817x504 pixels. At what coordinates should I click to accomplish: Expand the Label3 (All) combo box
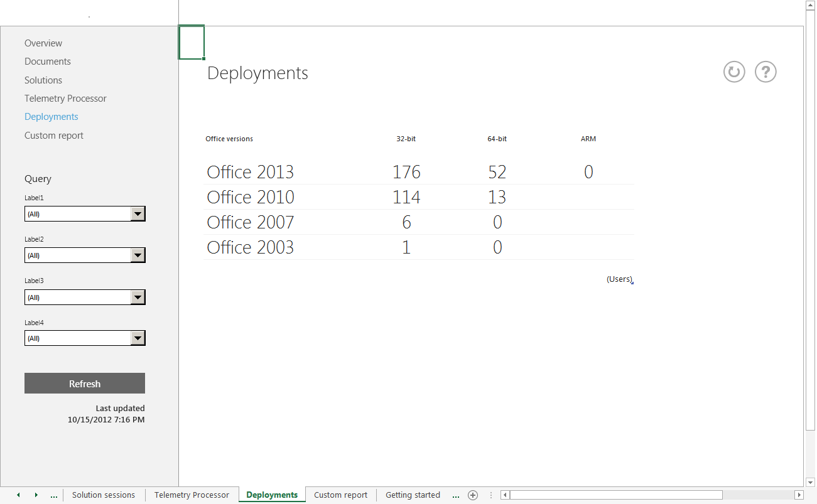[138, 297]
